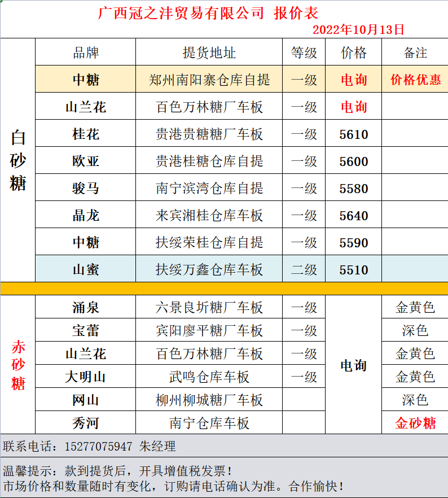Select the 秀河 brand cell
Image resolution: width=448 pixels, height=498 pixels.
pos(86,423)
